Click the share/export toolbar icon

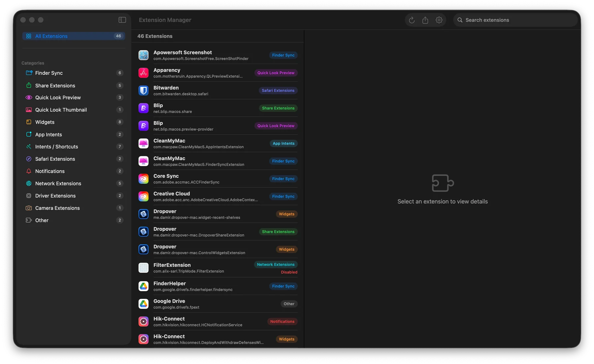(425, 20)
